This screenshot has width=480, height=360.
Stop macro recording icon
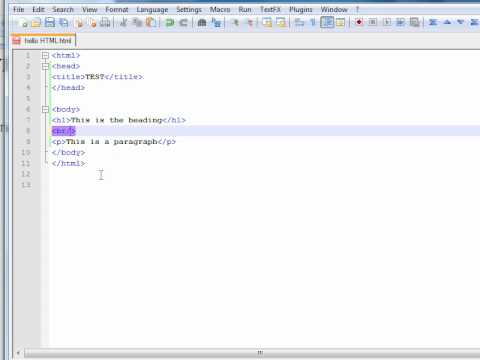click(x=373, y=23)
